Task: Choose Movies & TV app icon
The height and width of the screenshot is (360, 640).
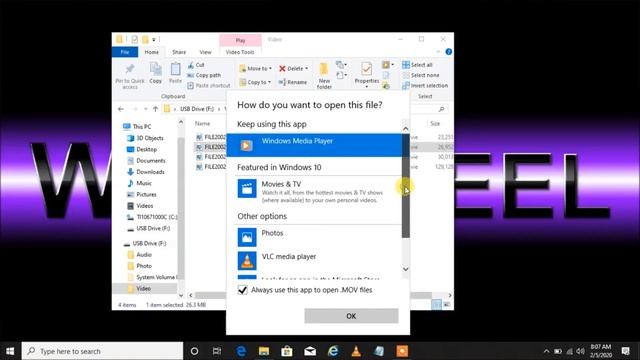Action: [247, 189]
